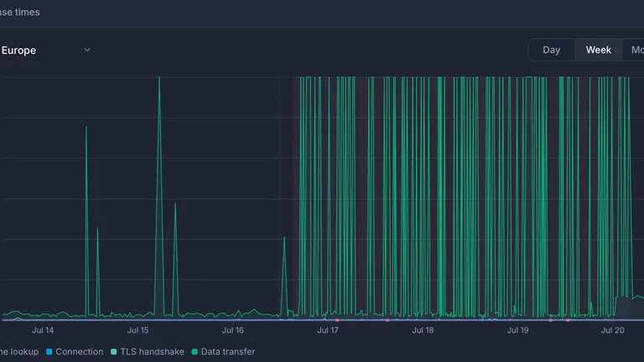644x362 pixels.
Task: Expand the region chevron next to Europe
Action: 87,50
